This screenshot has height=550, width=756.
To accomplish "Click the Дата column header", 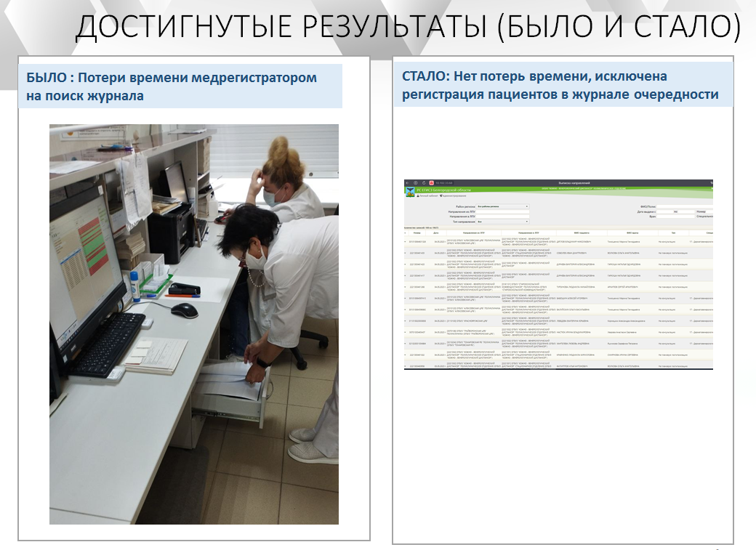I will (x=436, y=232).
